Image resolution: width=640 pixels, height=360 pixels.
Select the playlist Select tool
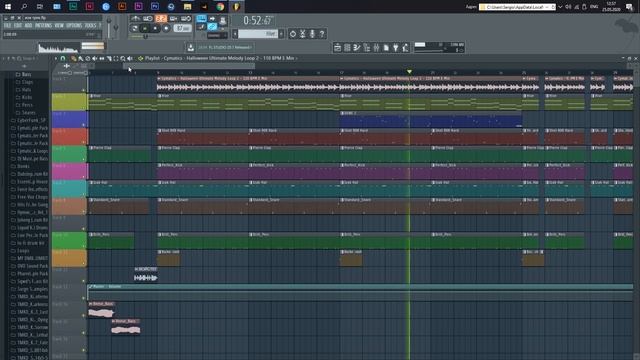[x=116, y=58]
